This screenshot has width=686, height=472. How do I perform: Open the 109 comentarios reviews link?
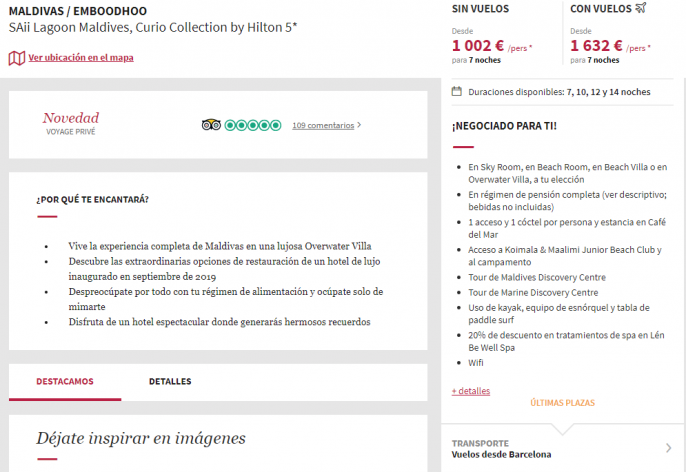(x=323, y=125)
